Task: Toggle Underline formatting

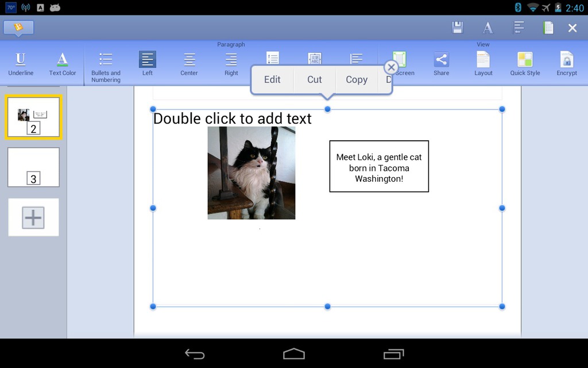Action: point(21,64)
